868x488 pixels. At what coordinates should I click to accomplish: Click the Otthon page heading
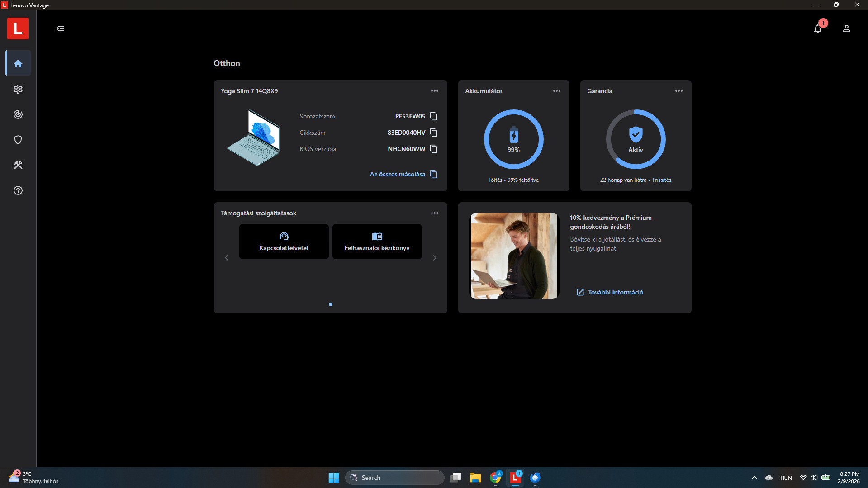coord(227,63)
